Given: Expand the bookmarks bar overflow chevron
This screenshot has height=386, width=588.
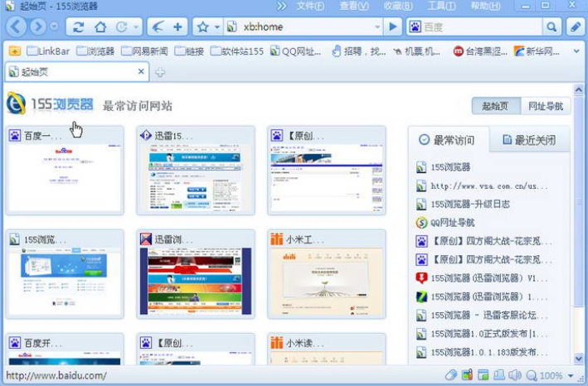Looking at the screenshot, I should (576, 51).
